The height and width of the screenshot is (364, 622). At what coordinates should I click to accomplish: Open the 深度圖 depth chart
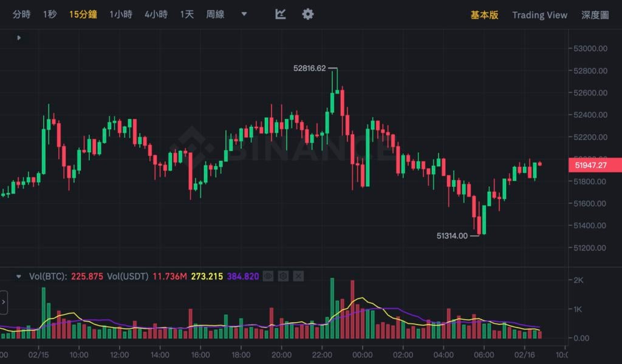(x=595, y=15)
